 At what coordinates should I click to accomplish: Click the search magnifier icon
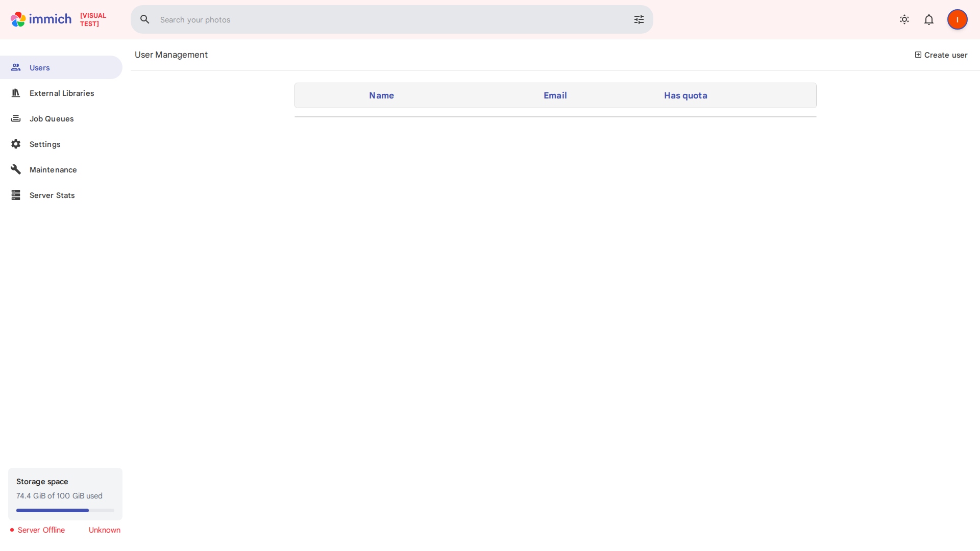145,19
